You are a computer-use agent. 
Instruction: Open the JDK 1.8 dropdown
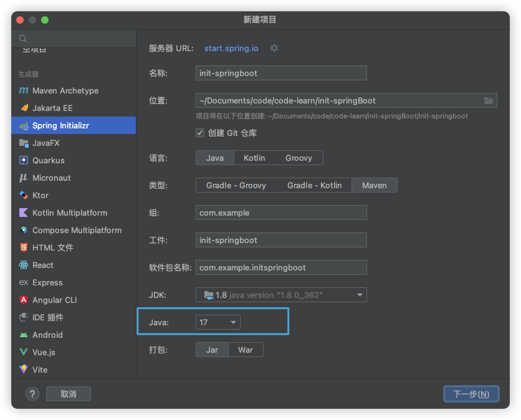(281, 295)
